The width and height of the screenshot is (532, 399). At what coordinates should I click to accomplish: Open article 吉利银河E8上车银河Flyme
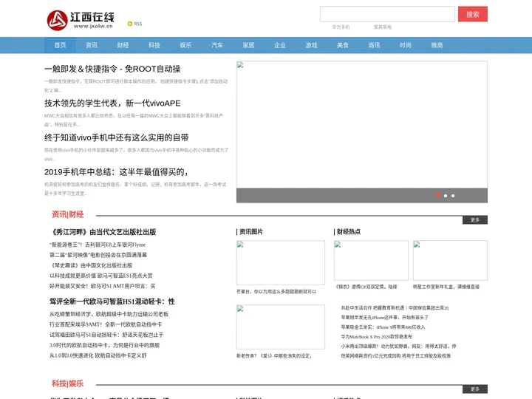(x=98, y=245)
